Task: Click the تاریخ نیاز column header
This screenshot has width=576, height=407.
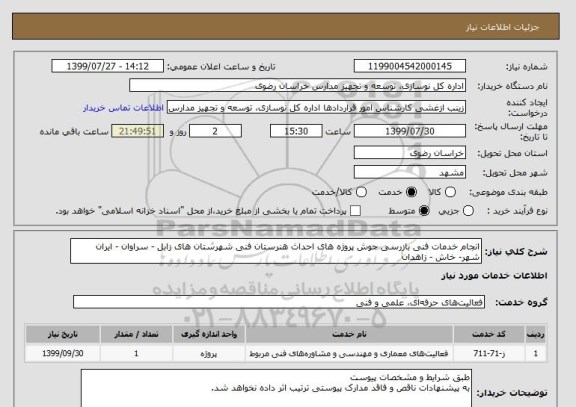Action: [63, 334]
